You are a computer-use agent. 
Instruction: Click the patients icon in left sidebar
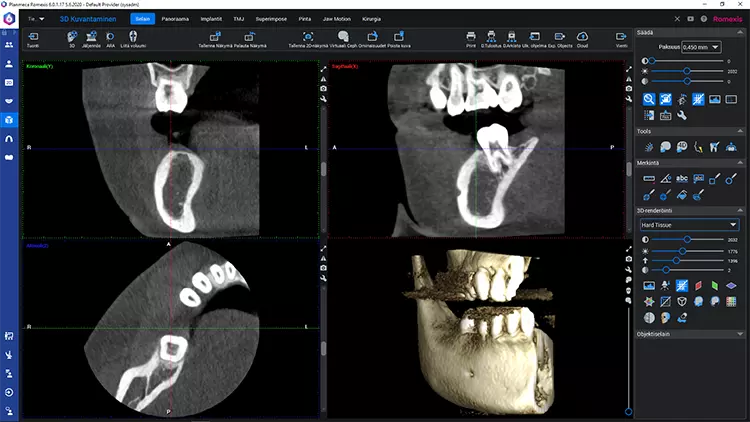point(9,45)
